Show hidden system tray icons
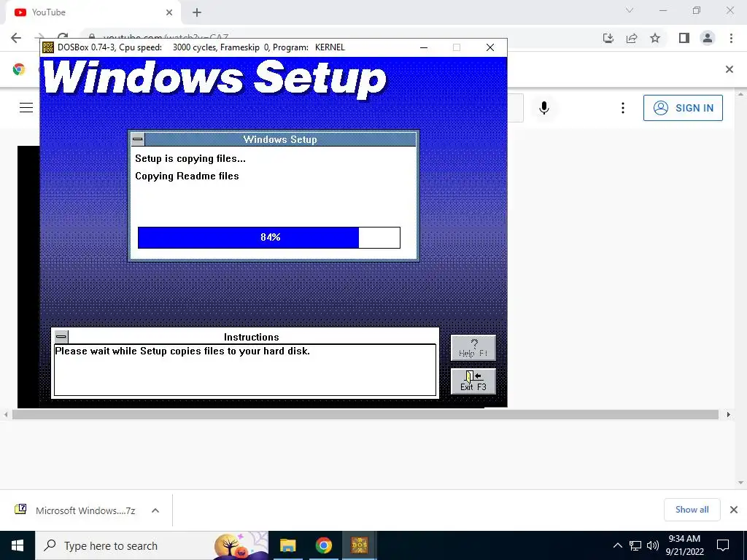 [x=617, y=545]
